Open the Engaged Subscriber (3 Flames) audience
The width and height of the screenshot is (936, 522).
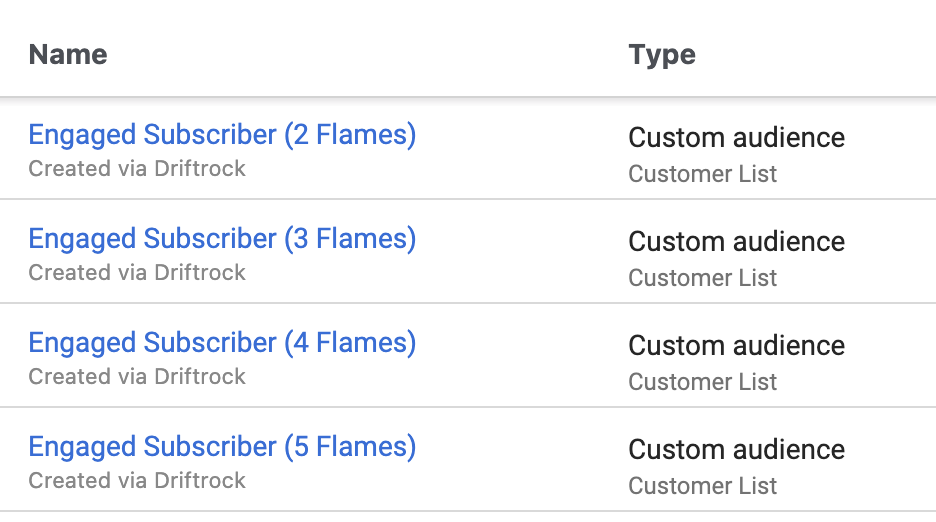222,239
